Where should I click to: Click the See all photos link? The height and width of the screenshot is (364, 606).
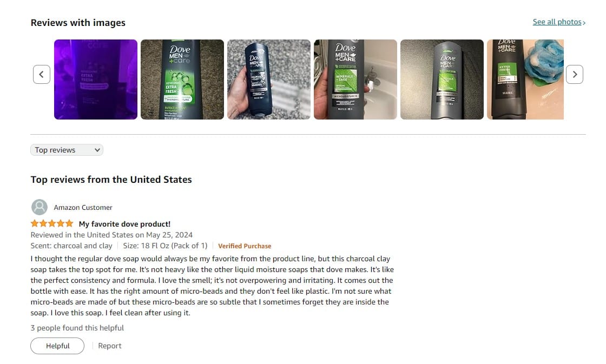coord(557,22)
